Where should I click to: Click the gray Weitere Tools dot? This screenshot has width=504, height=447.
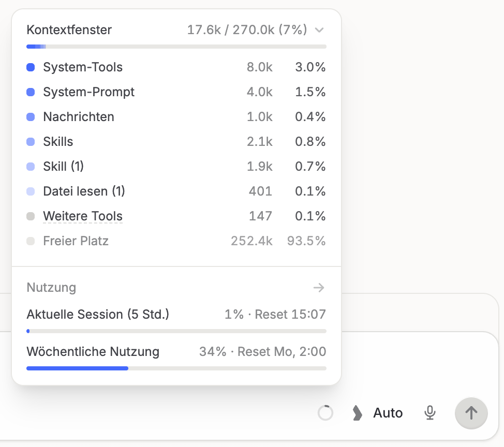[x=31, y=216]
